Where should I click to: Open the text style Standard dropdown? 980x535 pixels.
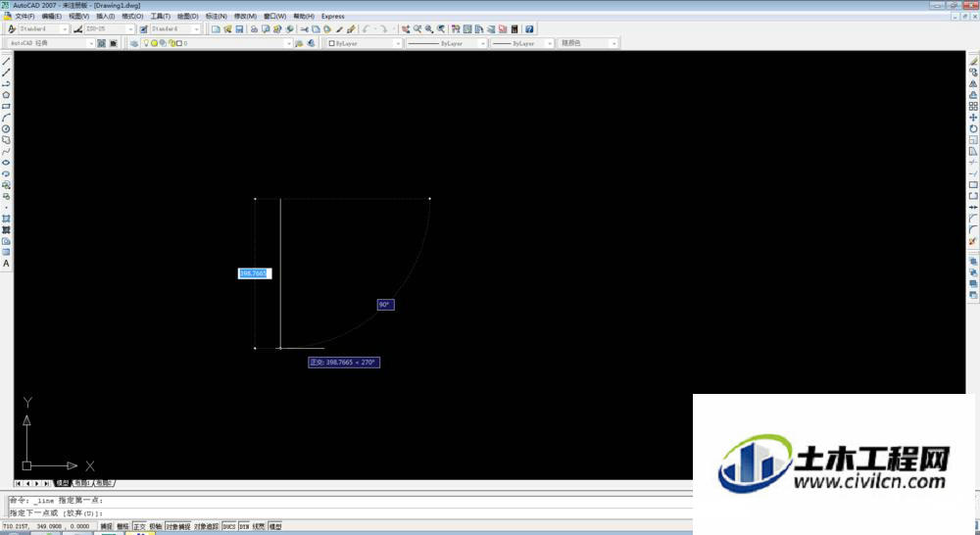pos(65,29)
